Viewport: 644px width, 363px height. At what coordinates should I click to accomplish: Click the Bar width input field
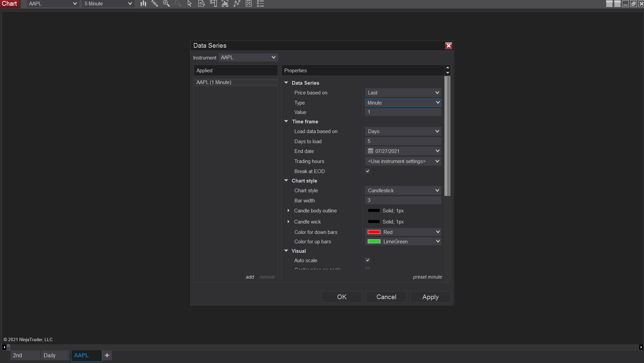(403, 201)
